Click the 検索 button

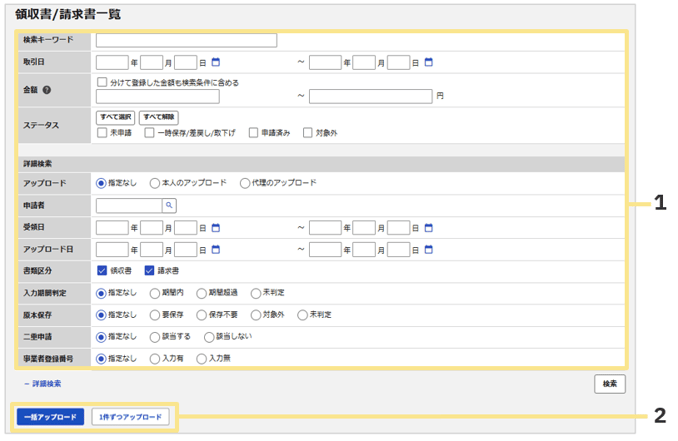[x=610, y=384]
